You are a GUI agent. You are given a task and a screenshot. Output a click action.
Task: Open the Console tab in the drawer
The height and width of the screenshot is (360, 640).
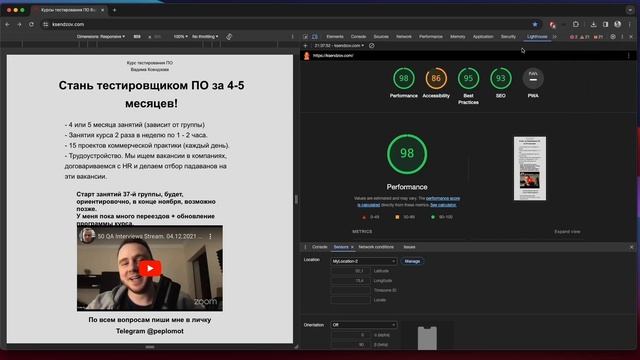click(320, 247)
